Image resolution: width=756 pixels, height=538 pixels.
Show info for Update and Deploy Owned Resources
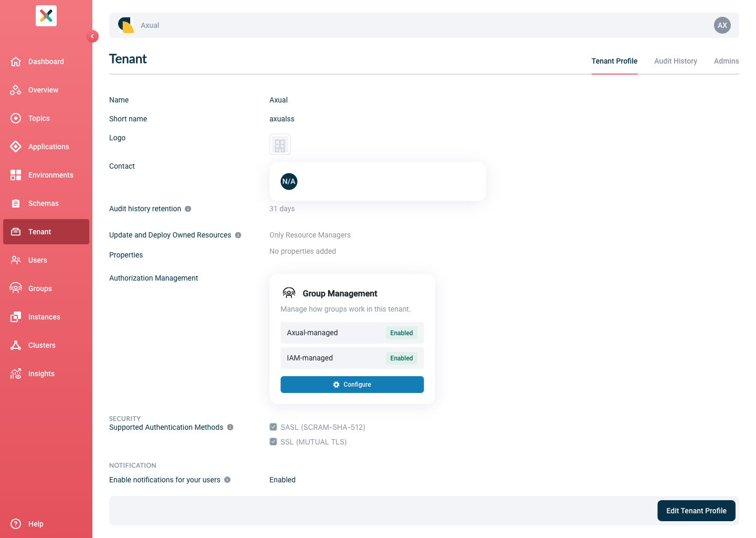point(238,235)
